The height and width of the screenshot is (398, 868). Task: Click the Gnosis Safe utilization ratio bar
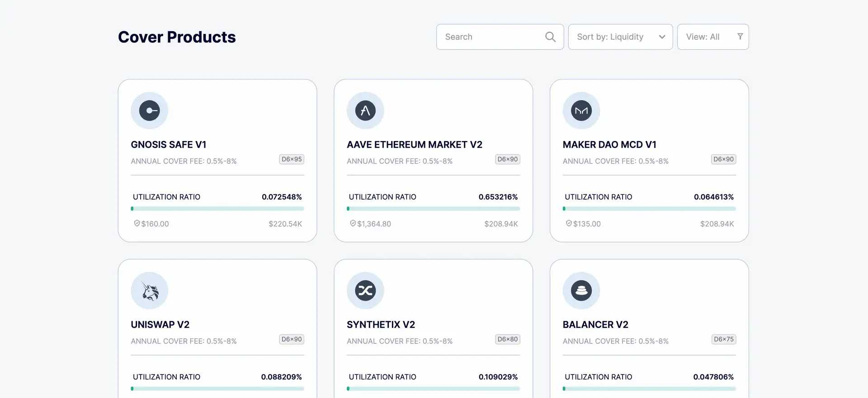tap(217, 209)
